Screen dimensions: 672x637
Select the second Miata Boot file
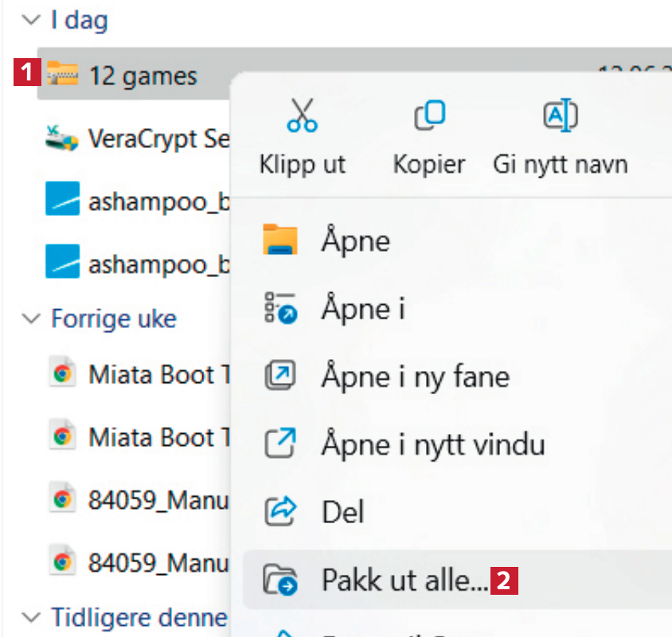150,436
